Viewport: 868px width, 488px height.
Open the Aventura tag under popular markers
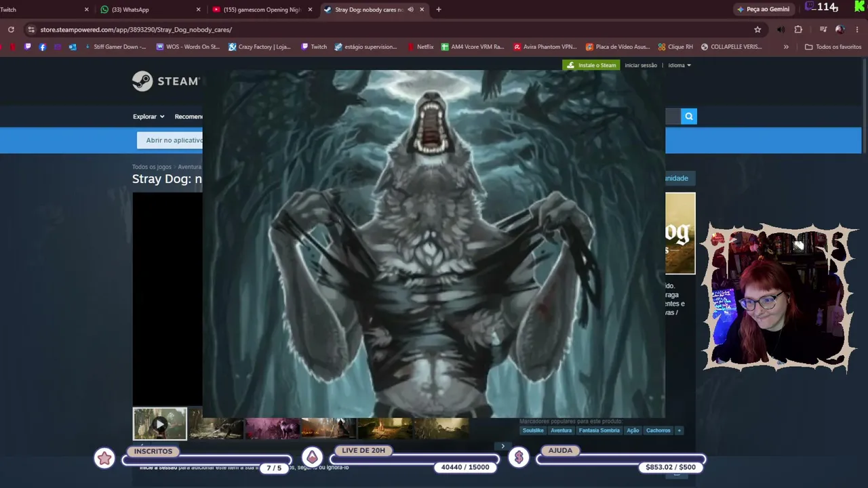tap(561, 430)
